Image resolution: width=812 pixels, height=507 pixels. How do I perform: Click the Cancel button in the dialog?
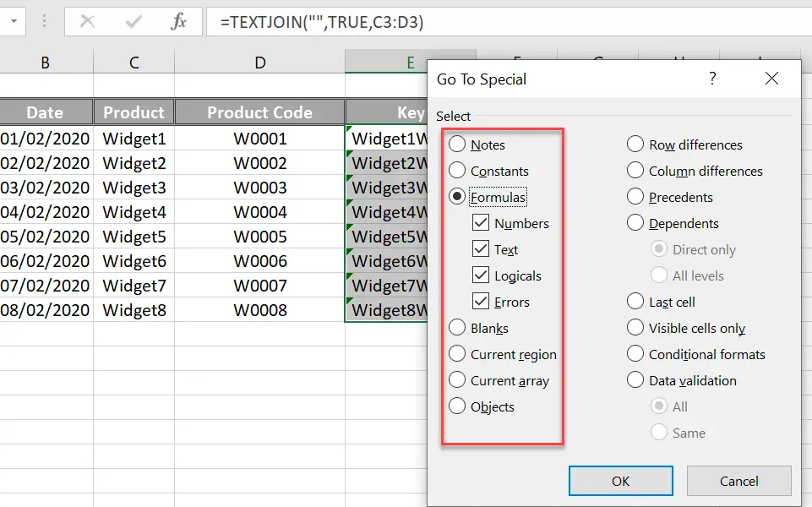[x=738, y=480]
